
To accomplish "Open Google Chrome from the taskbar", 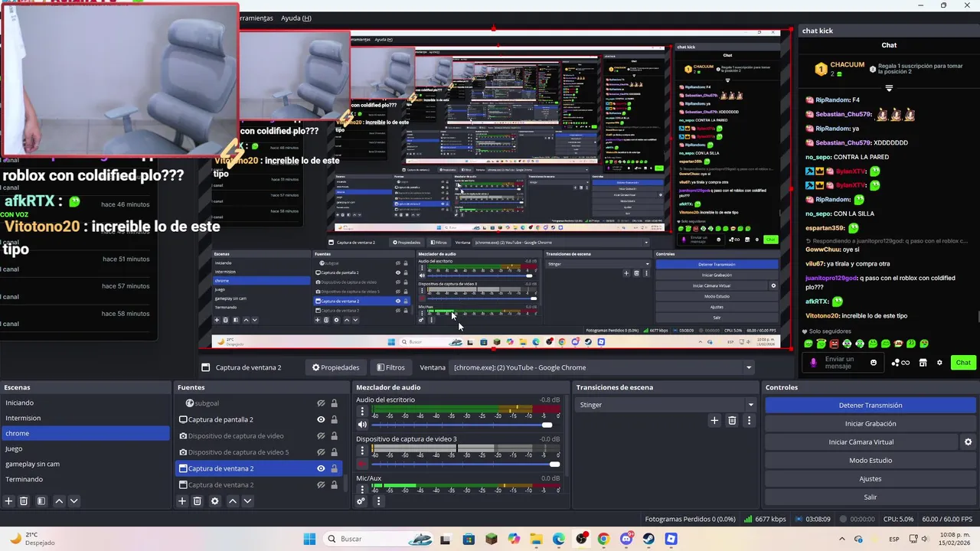I will (603, 539).
